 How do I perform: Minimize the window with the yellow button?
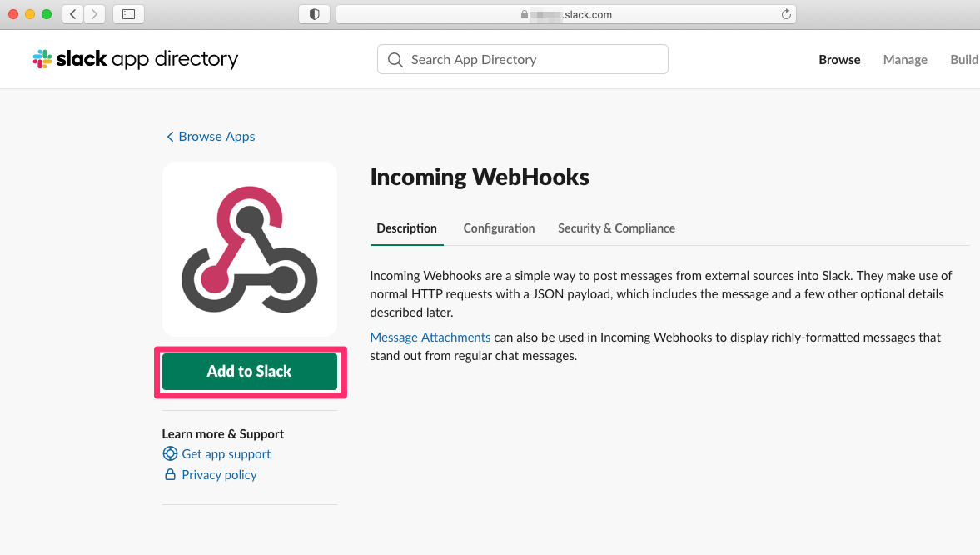[30, 14]
